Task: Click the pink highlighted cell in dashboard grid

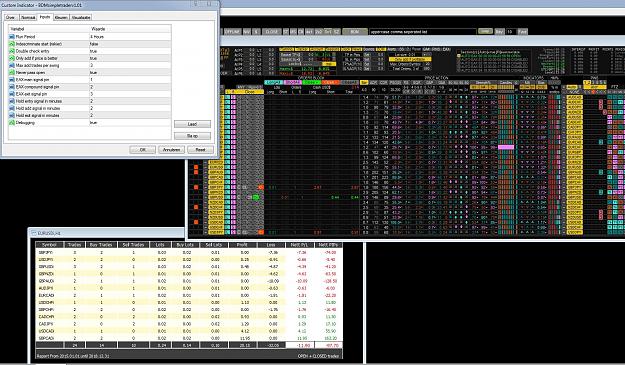Action: (x=506, y=147)
